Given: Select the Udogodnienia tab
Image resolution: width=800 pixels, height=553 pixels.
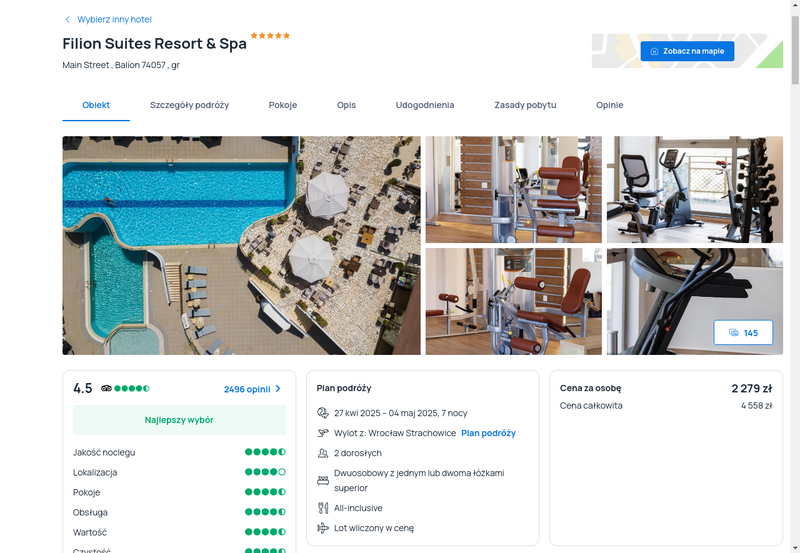Looking at the screenshot, I should pyautogui.click(x=425, y=105).
